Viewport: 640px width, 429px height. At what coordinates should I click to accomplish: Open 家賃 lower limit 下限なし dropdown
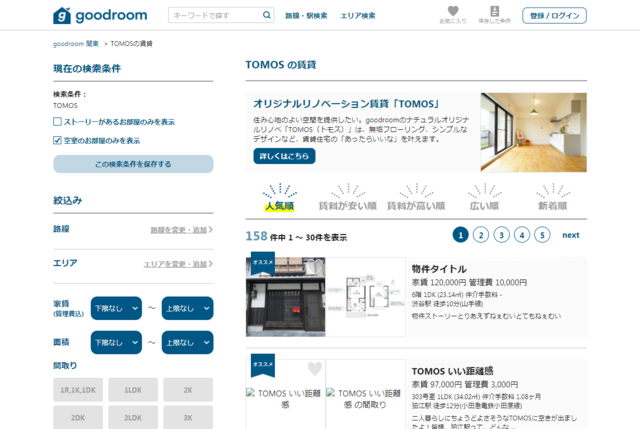pyautogui.click(x=116, y=308)
